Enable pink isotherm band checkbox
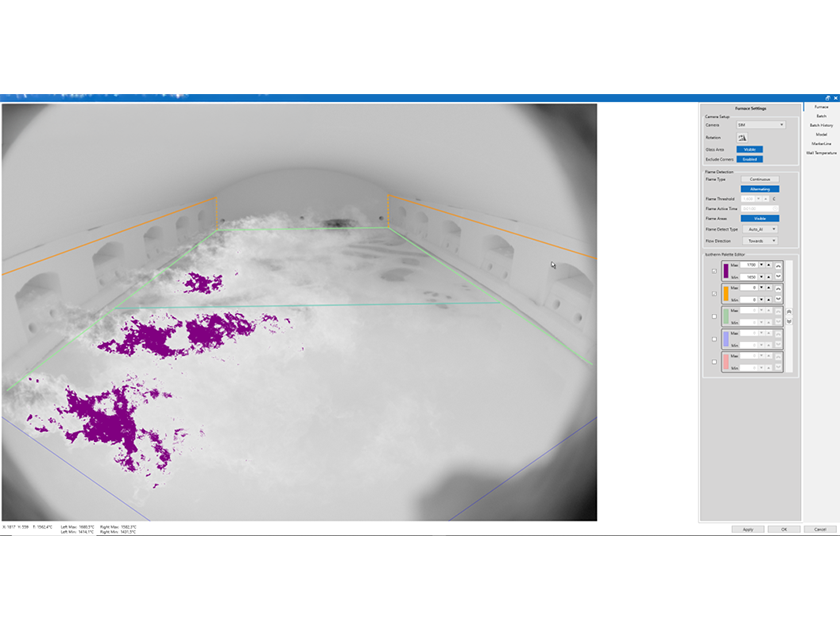Viewport: 840px width, 630px height. click(x=714, y=362)
